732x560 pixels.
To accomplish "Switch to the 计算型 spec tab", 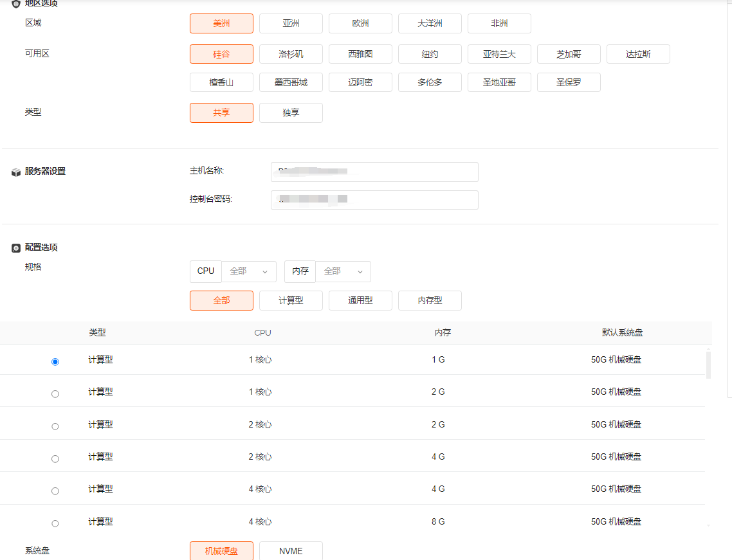I will (291, 301).
